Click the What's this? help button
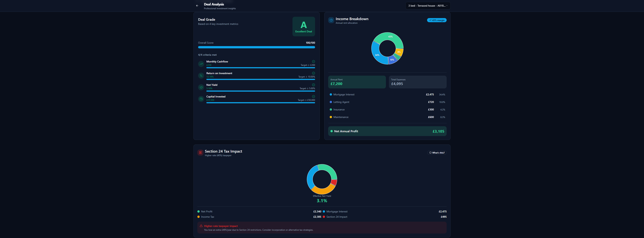The height and width of the screenshot is (238, 644). pyautogui.click(x=437, y=152)
